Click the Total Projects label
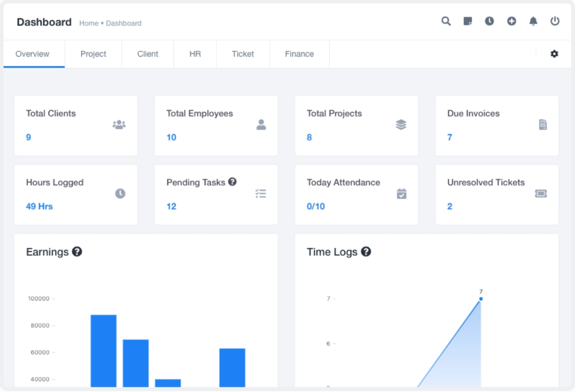The height and width of the screenshot is (392, 575). pyautogui.click(x=334, y=113)
